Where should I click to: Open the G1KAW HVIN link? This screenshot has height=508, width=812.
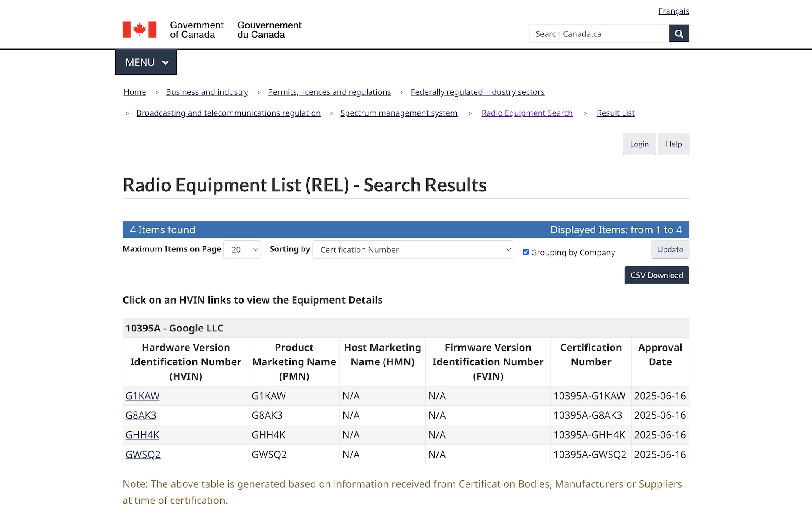pos(143,396)
